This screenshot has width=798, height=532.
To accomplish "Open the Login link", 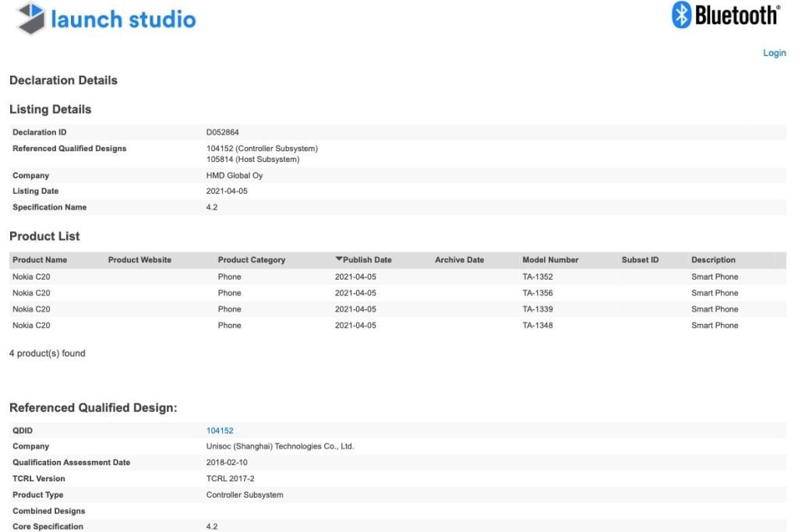I will [x=775, y=53].
